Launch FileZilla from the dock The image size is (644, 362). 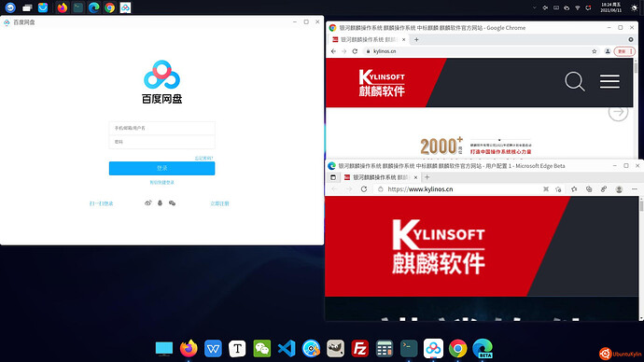359,348
